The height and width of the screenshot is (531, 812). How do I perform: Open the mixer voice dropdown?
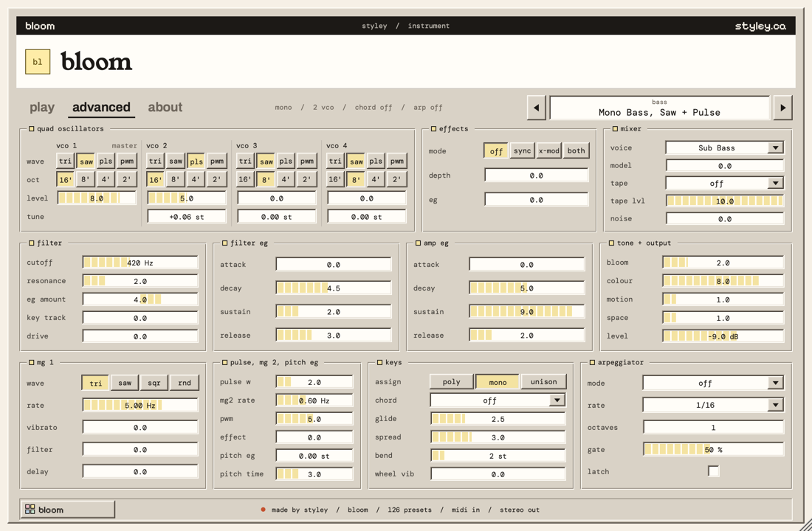(724, 148)
